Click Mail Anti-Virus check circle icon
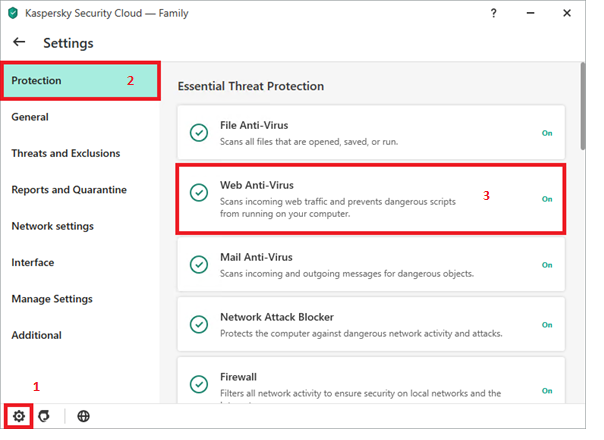Screen dimensions: 604x440 [x=199, y=264]
